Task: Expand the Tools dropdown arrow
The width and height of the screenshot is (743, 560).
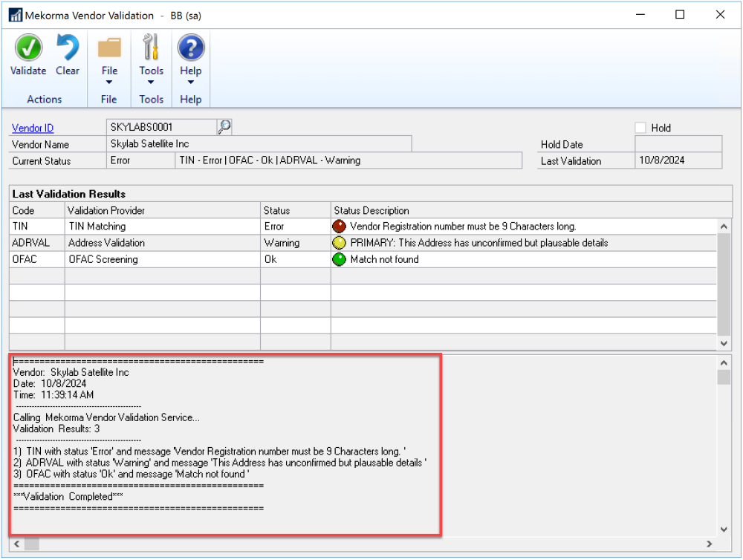Action: (151, 82)
